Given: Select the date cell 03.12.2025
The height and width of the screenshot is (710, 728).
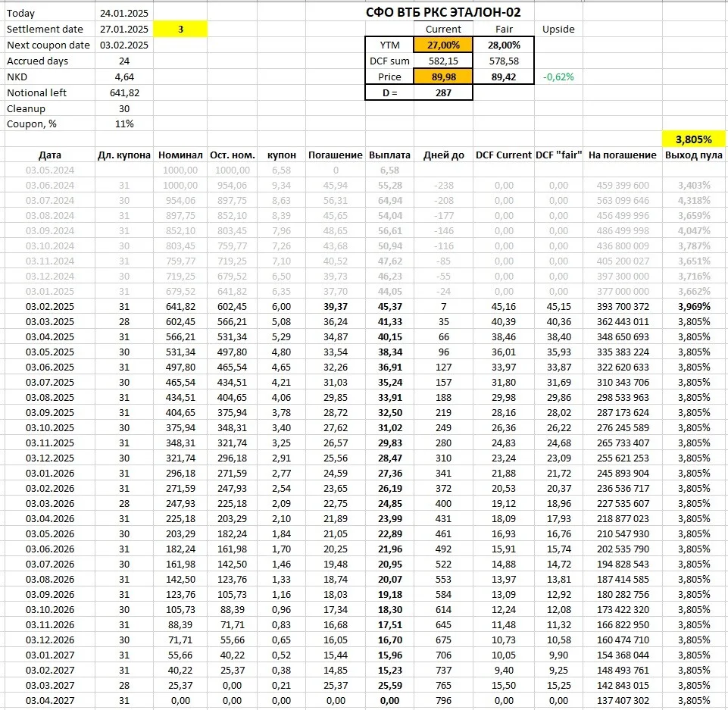Looking at the screenshot, I should pyautogui.click(x=50, y=458).
